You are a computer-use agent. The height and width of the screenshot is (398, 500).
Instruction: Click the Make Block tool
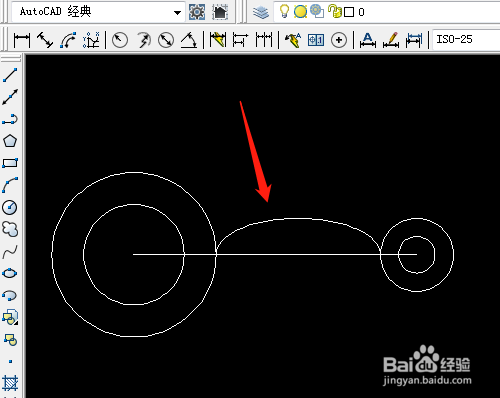[10, 340]
